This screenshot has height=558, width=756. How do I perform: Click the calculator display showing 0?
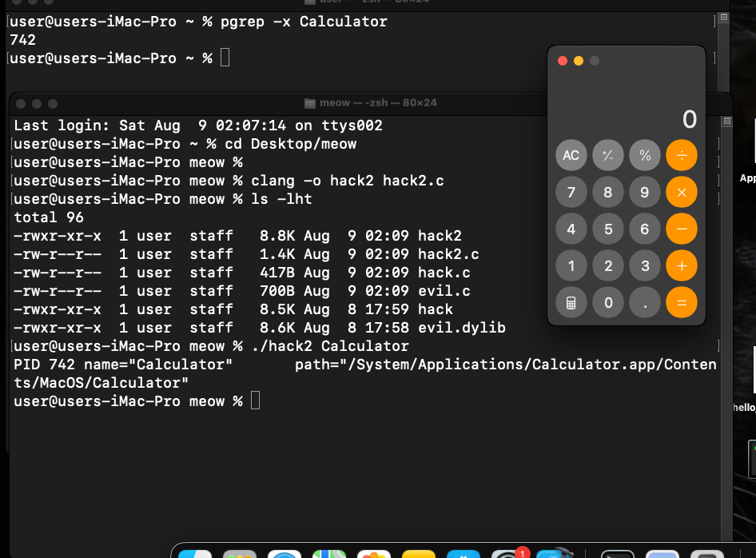690,119
